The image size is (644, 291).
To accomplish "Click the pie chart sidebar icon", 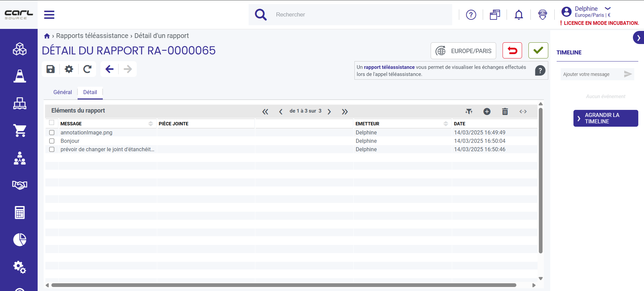I will 20,240.
